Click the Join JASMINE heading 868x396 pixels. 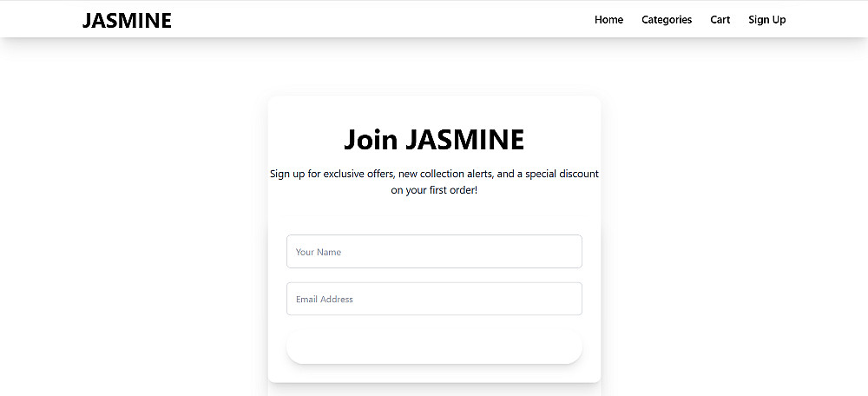434,140
